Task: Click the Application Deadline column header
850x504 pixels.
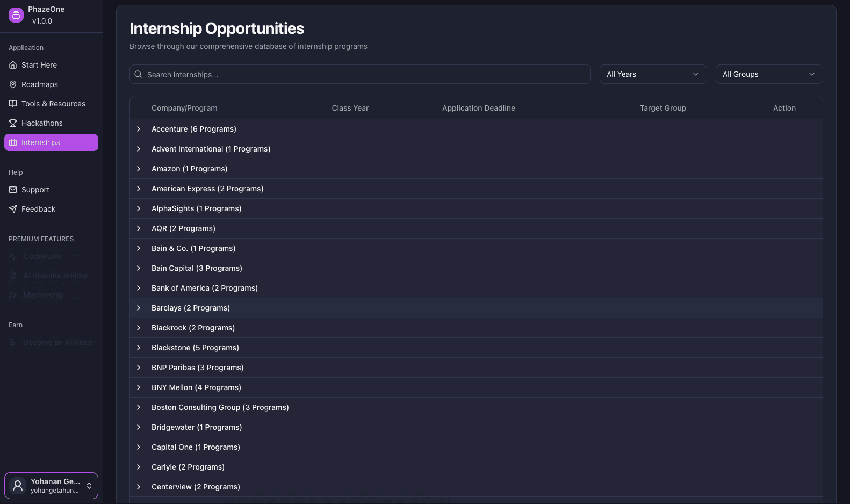Action: 478,108
